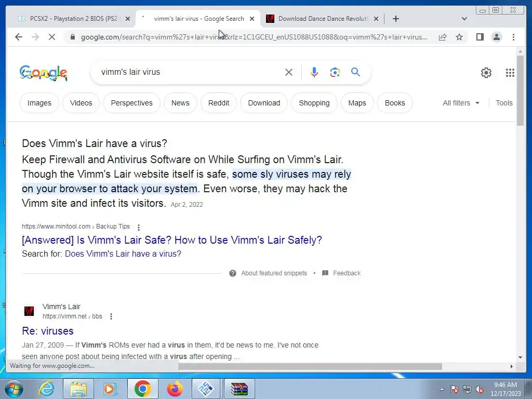Open Firefox from taskbar

pos(175,389)
